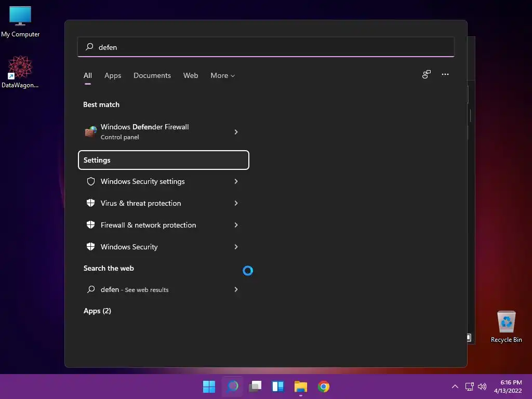Click the taskbar Search icon
The height and width of the screenshot is (399, 532).
pos(232,387)
